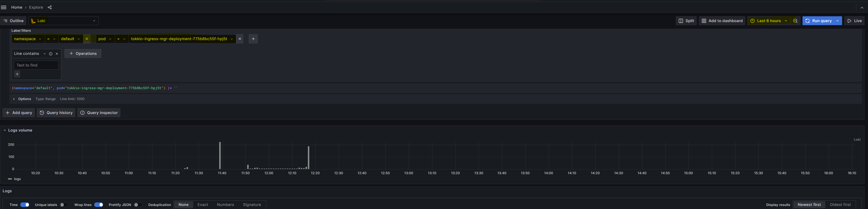The width and height of the screenshot is (868, 209).
Task: Click the LogQL query code text
Action: (x=95, y=88)
